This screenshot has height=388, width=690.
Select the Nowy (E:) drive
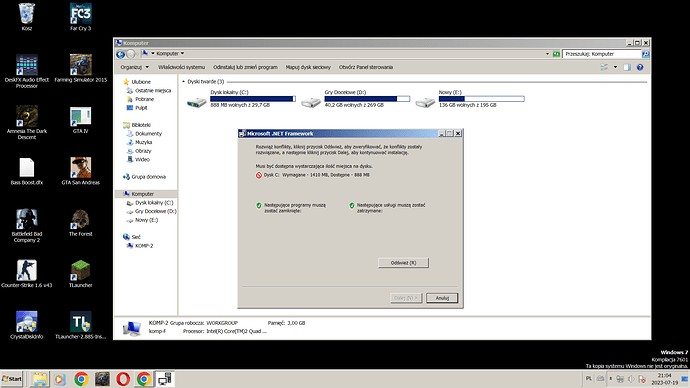pos(470,99)
